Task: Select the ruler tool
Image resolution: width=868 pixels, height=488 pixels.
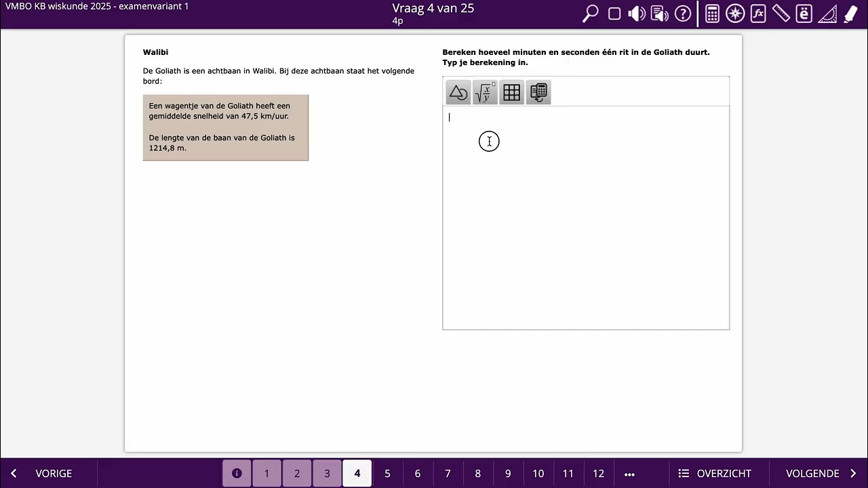Action: (x=781, y=14)
